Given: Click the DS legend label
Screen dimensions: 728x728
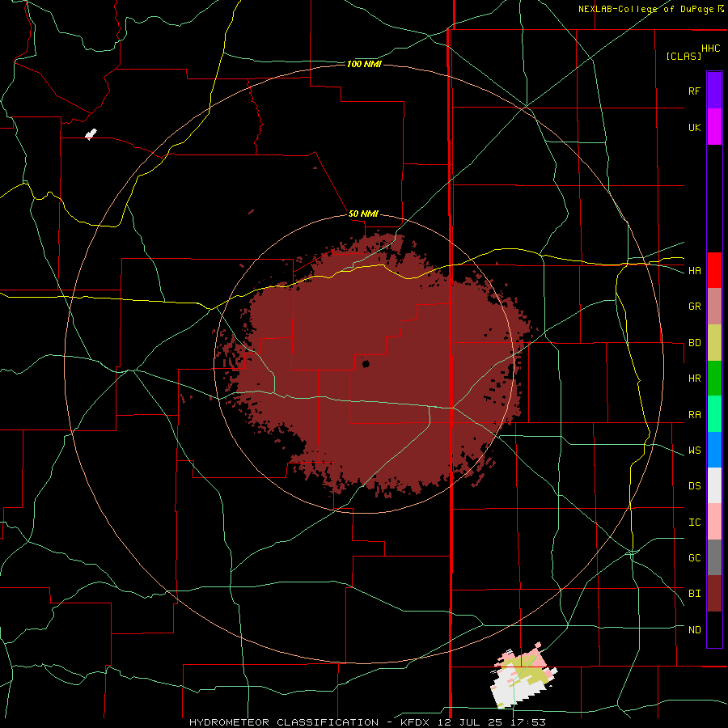Looking at the screenshot, I should coord(694,486).
